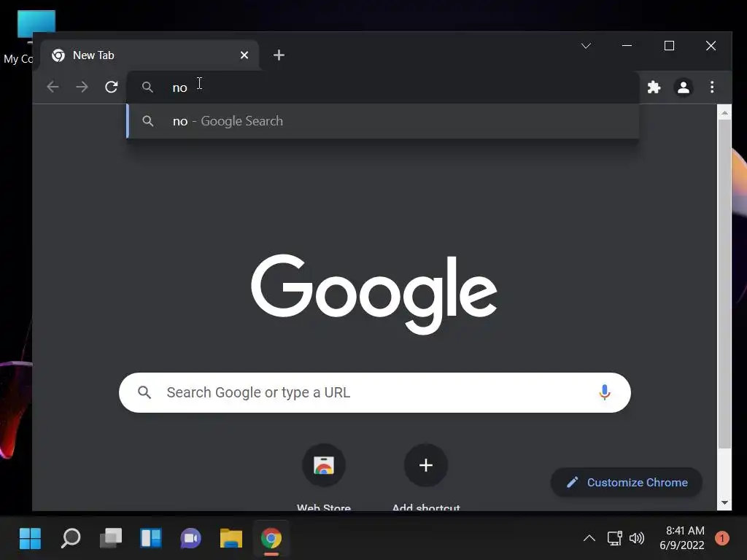The height and width of the screenshot is (560, 747).
Task: Click the volume speaker icon
Action: (x=636, y=539)
